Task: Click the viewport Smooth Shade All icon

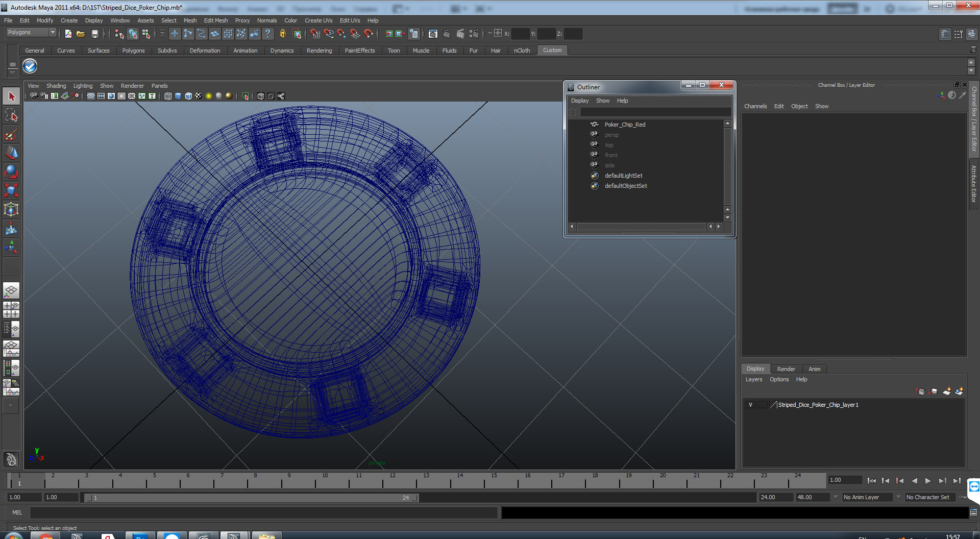Action: (178, 96)
